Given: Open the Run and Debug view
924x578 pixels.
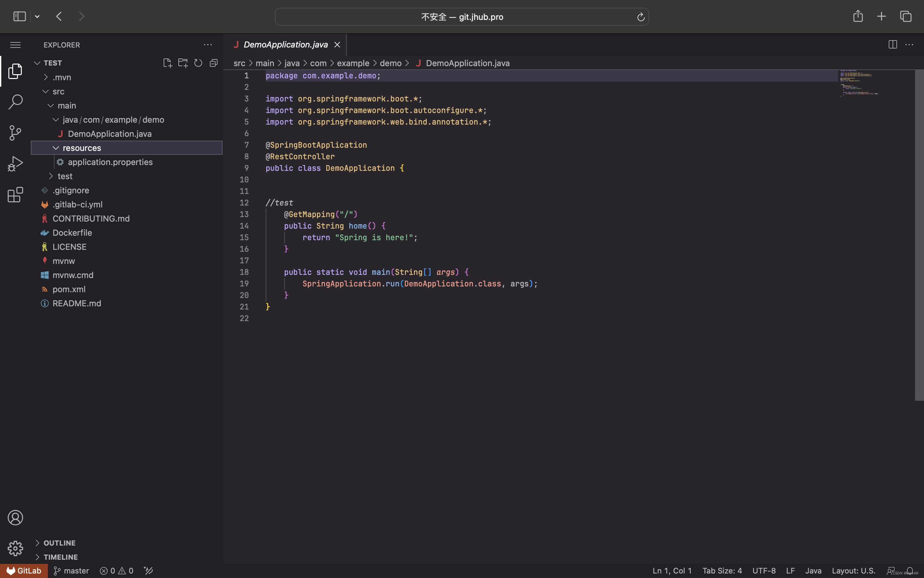Looking at the screenshot, I should pos(15,164).
